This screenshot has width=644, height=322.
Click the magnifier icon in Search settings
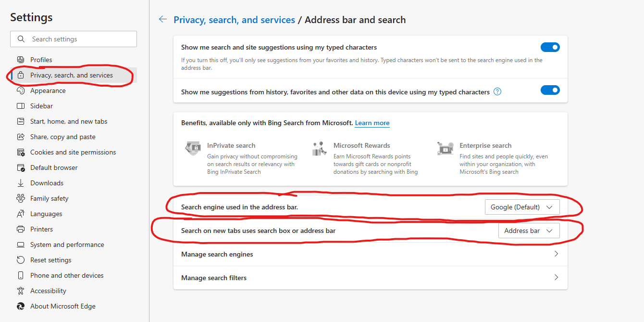[21, 39]
